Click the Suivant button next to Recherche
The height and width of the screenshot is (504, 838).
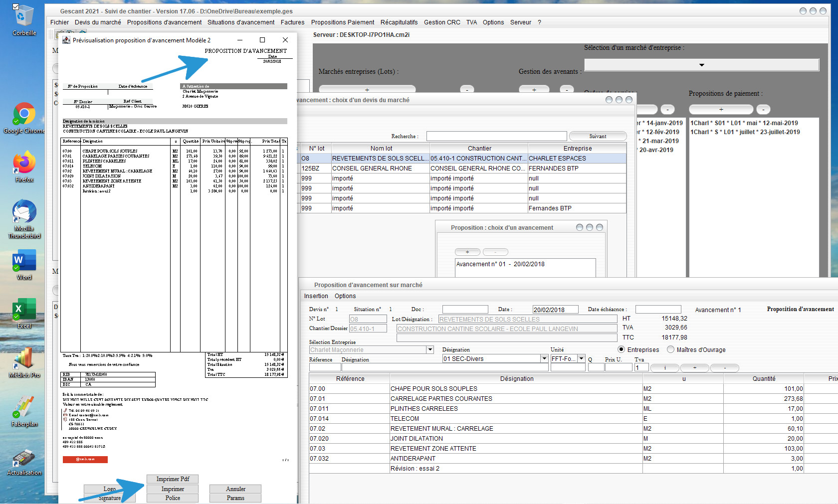pos(598,136)
